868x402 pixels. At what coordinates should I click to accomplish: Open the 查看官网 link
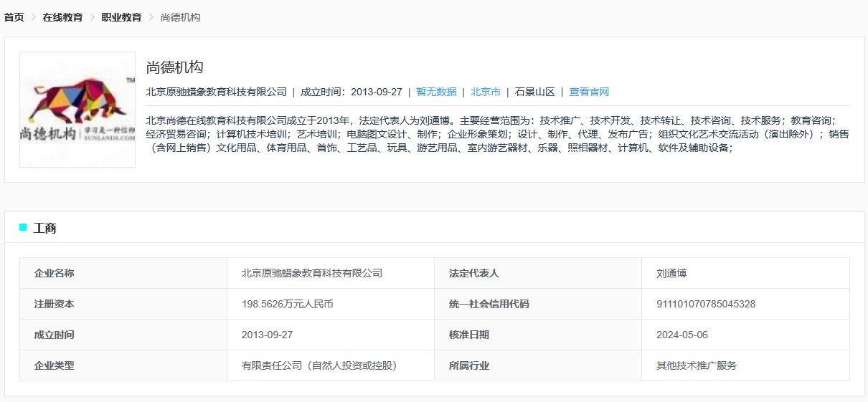pyautogui.click(x=589, y=92)
